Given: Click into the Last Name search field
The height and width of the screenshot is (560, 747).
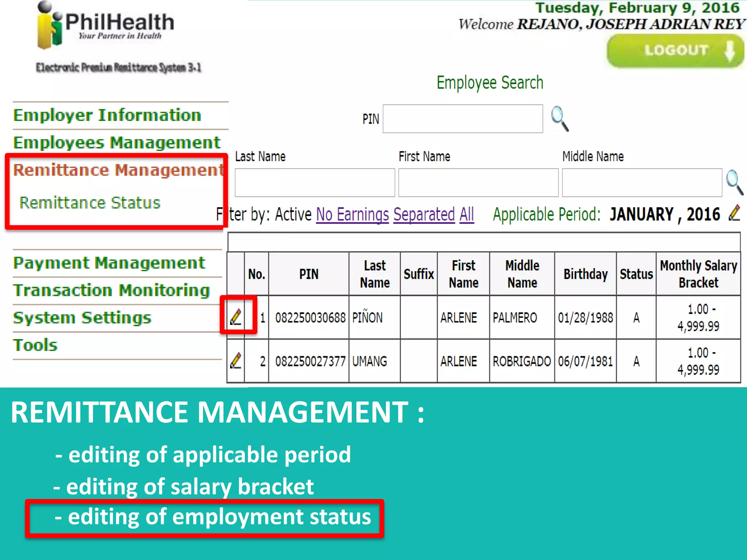Looking at the screenshot, I should [314, 183].
